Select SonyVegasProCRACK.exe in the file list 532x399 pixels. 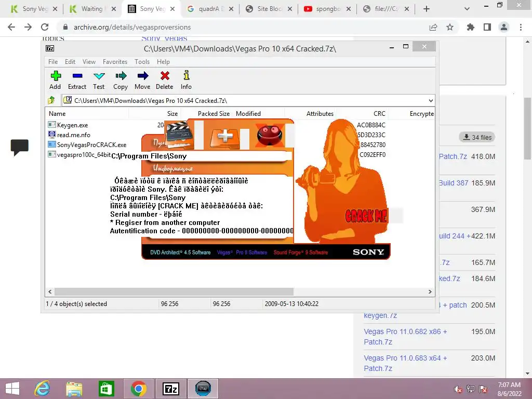pyautogui.click(x=91, y=145)
